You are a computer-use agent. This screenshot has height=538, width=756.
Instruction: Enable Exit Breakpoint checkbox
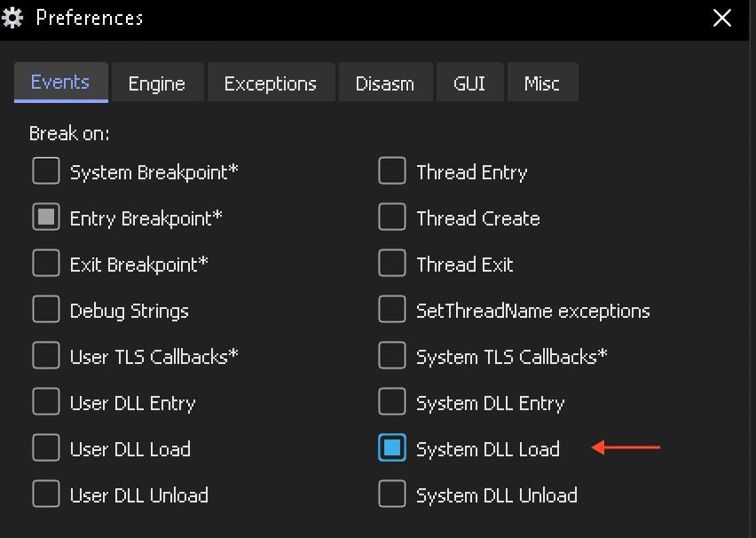coord(46,264)
